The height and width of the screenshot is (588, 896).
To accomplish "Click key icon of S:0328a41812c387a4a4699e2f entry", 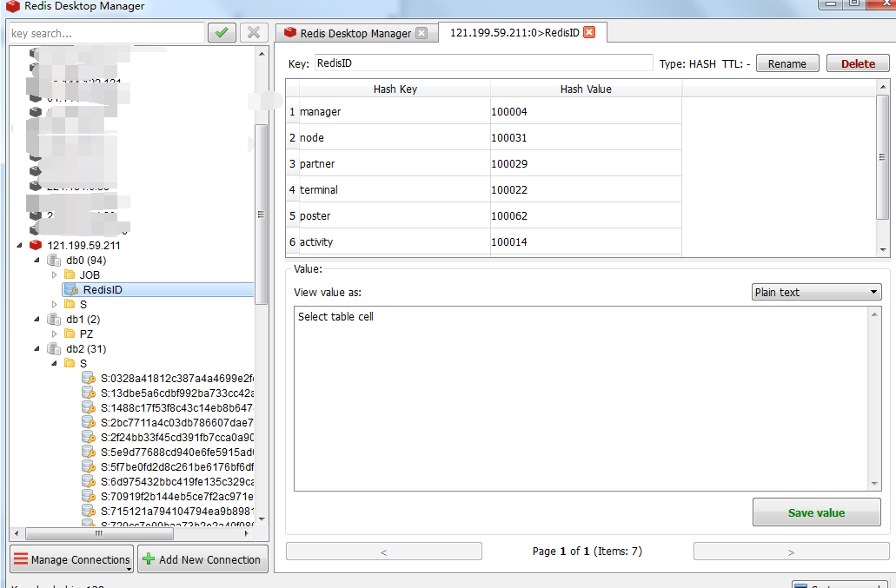I will 89,378.
